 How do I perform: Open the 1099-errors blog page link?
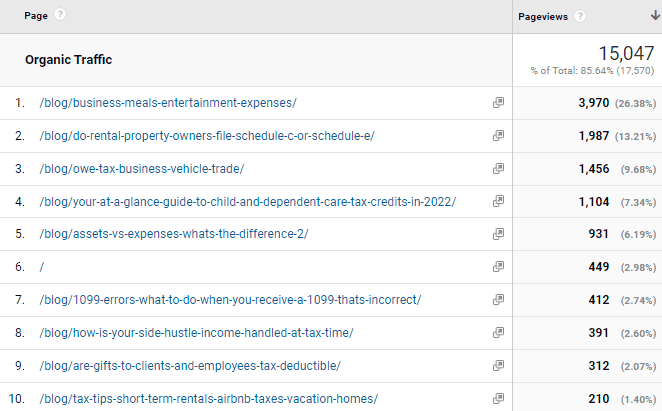pyautogui.click(x=230, y=300)
